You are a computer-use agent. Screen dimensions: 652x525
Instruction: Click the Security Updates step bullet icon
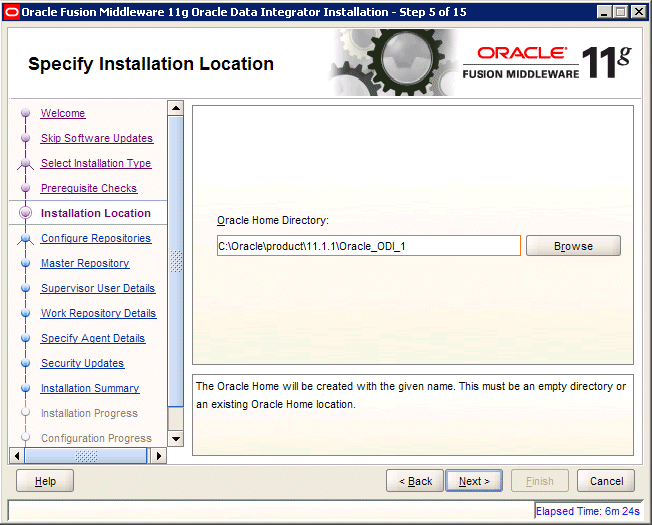(25, 363)
